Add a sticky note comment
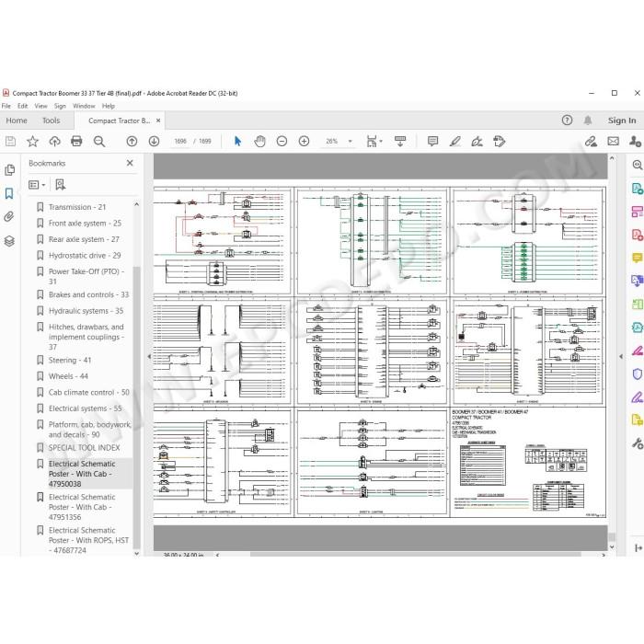 (x=432, y=142)
